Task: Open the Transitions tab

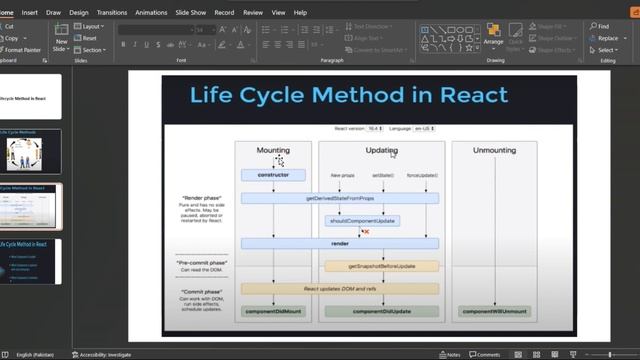Action: [x=112, y=13]
